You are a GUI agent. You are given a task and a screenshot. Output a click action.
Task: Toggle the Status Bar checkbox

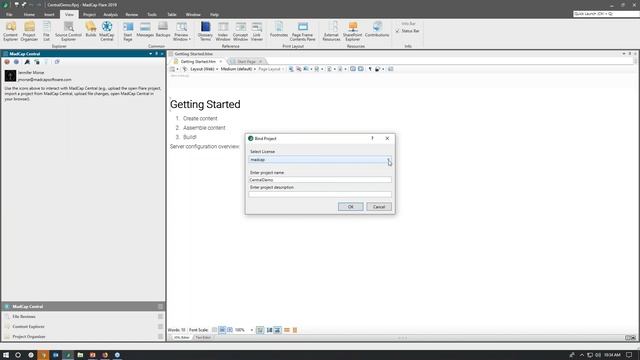point(397,31)
